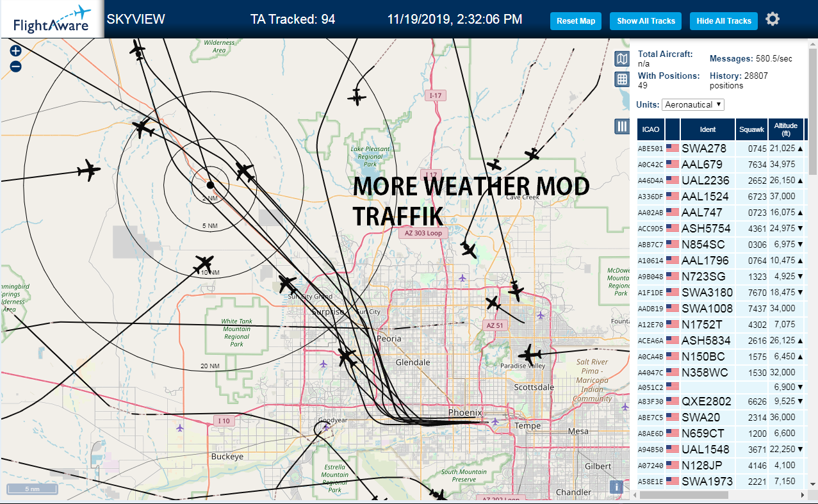Screen dimensions: 818x504
Task: Select the aircraft near Lake Pleasant park
Action: tap(357, 97)
